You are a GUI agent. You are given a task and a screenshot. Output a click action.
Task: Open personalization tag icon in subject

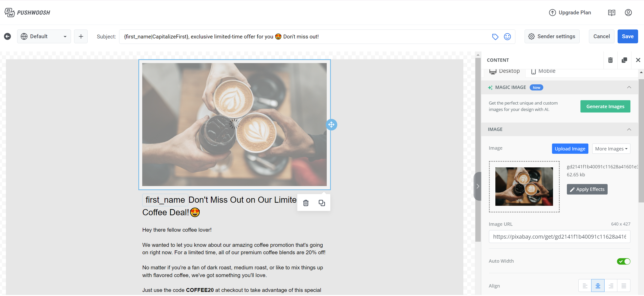point(495,37)
